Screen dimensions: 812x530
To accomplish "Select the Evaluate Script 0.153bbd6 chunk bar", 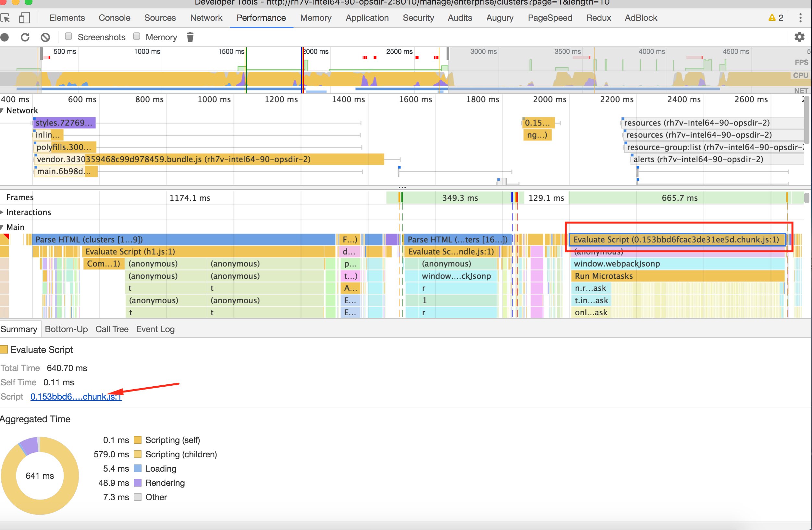I will [677, 239].
